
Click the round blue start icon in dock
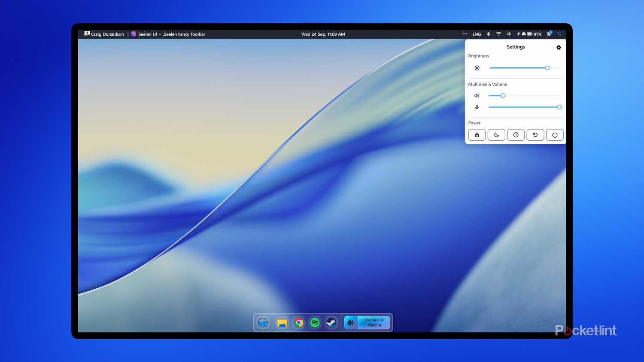tap(263, 323)
